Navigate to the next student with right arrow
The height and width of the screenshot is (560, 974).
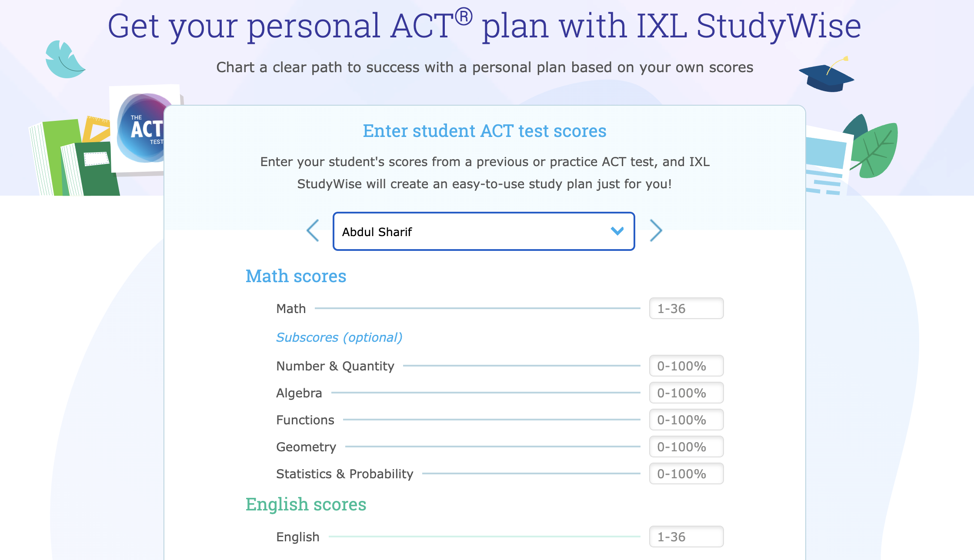[x=657, y=230]
